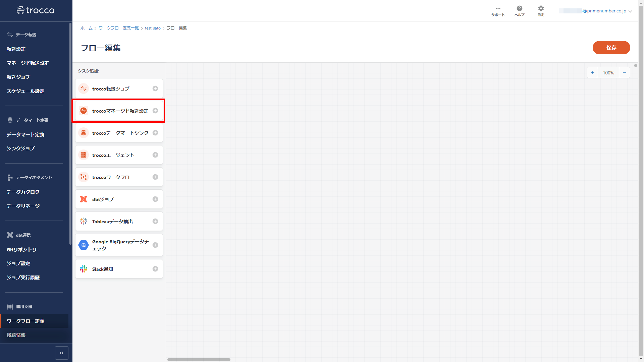Select Slack通知 task label
The image size is (644, 362).
pyautogui.click(x=102, y=269)
